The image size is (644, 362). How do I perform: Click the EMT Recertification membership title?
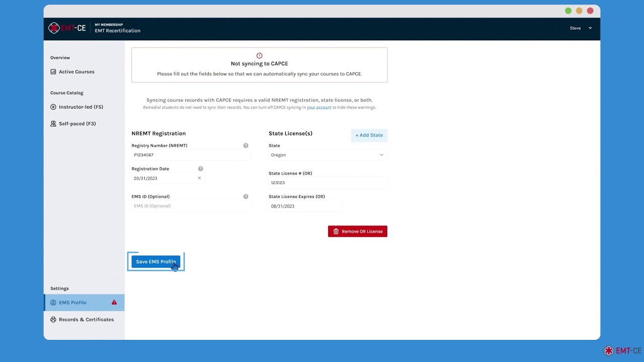pos(118,31)
